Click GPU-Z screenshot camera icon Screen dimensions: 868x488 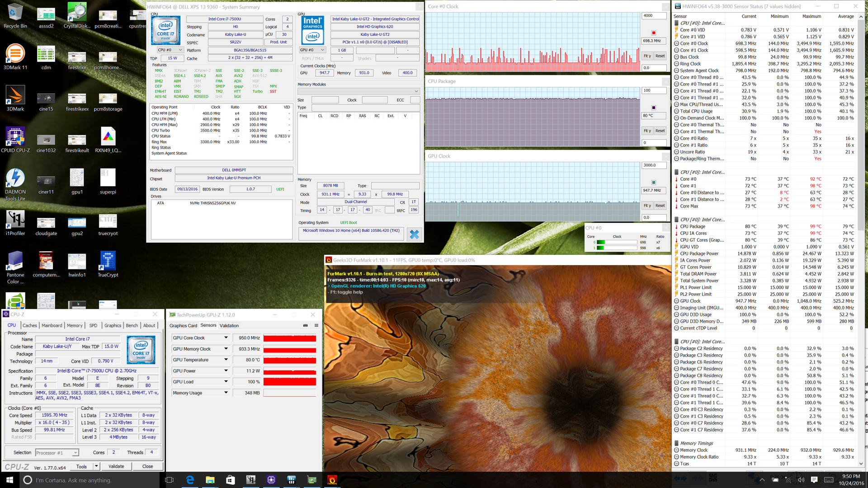[x=305, y=325]
